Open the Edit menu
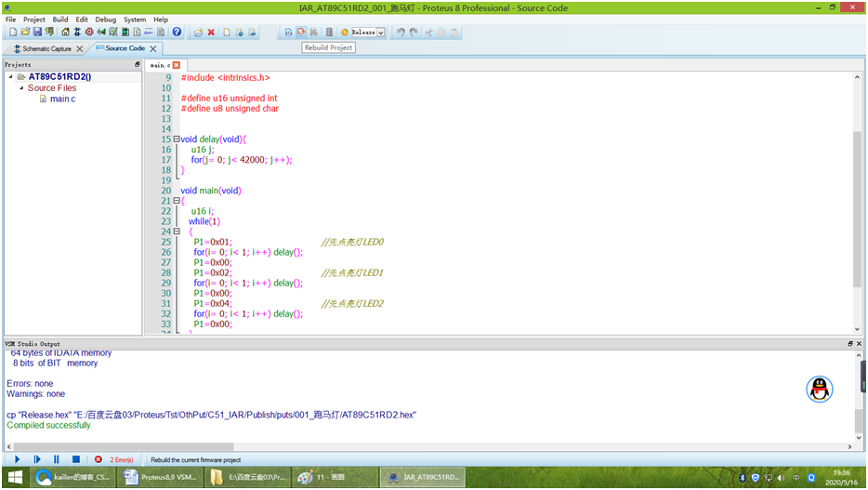The image size is (868, 490). (x=82, y=20)
